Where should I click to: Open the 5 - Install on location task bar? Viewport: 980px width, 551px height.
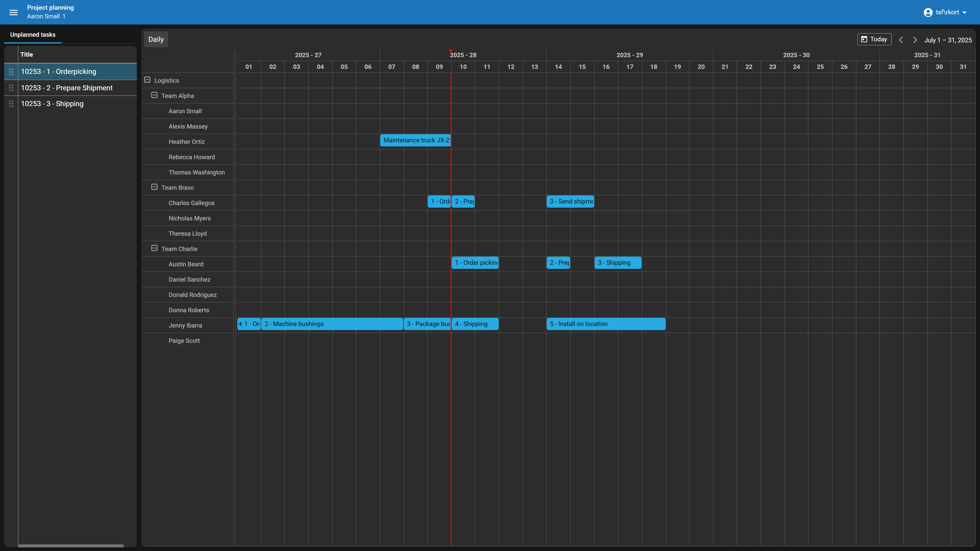click(606, 324)
